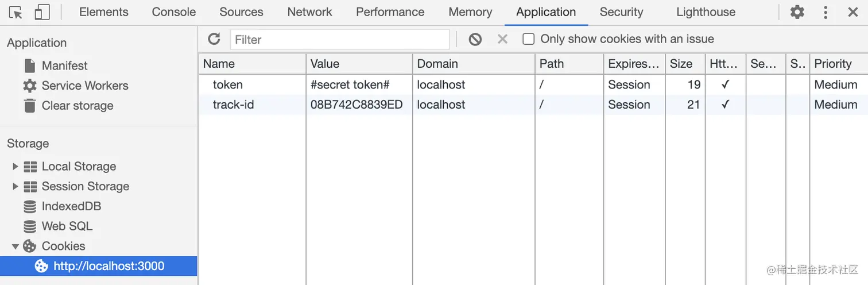
Task: Click the cookie Filter input field
Action: click(x=340, y=40)
